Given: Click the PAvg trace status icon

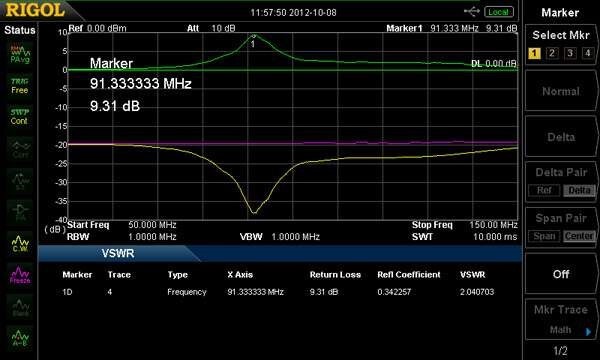Looking at the screenshot, I should tap(20, 55).
